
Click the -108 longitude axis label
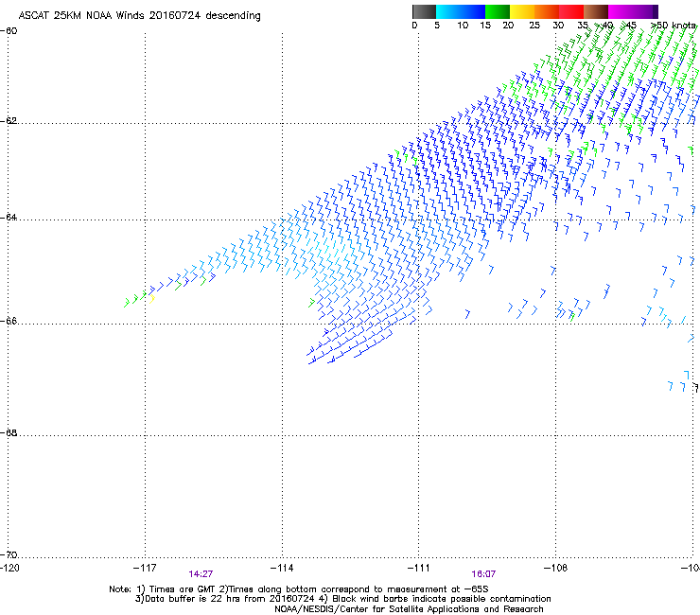point(555,568)
